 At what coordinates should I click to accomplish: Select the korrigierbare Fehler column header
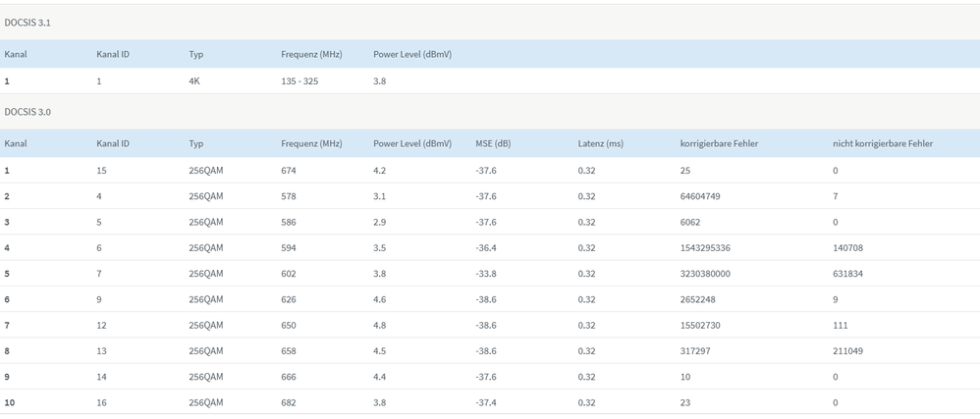coord(719,144)
